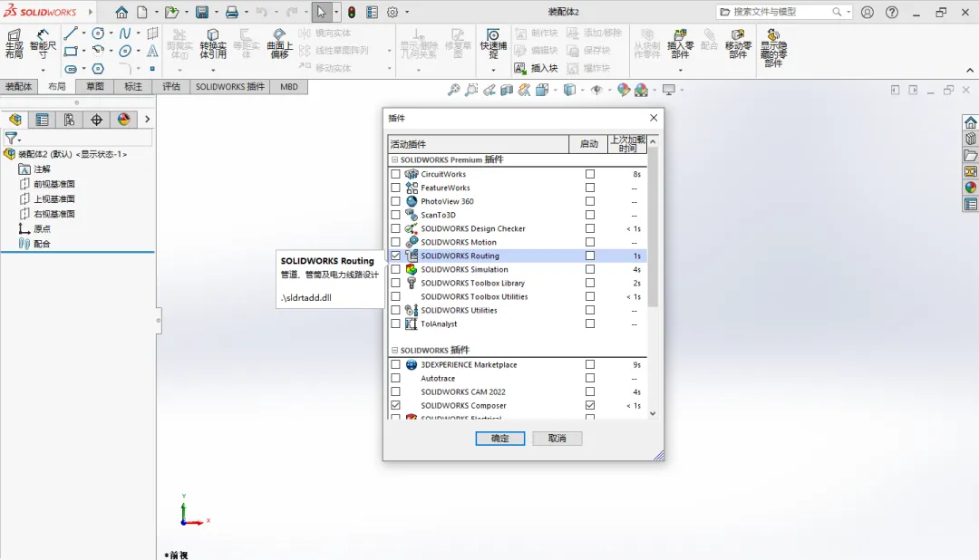The height and width of the screenshot is (560, 979).
Task: Open the SOLIDWORKS Resources home icon on task pane
Action: 970,122
